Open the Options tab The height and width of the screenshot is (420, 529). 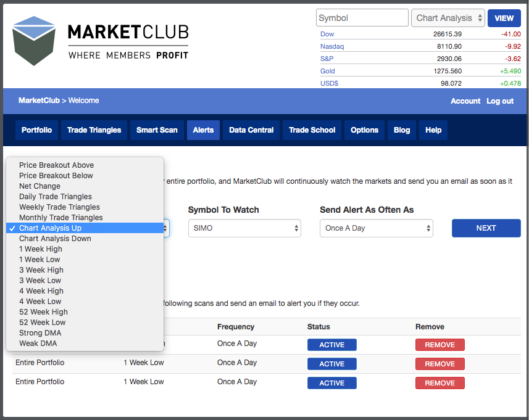point(364,130)
